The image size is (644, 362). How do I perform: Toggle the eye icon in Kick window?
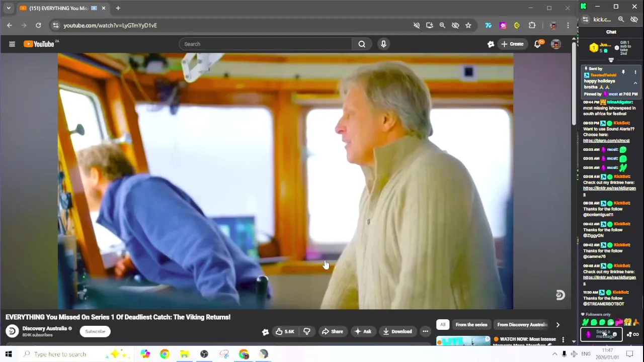pos(634,20)
